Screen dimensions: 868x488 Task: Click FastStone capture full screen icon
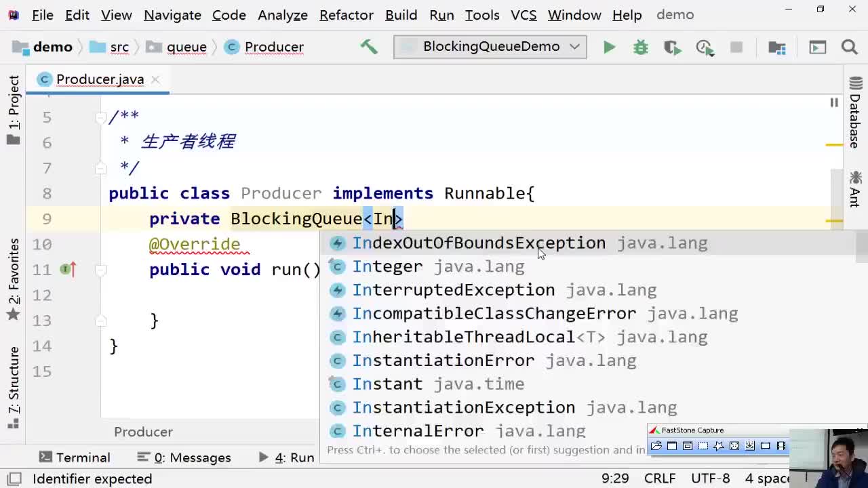coord(734,445)
